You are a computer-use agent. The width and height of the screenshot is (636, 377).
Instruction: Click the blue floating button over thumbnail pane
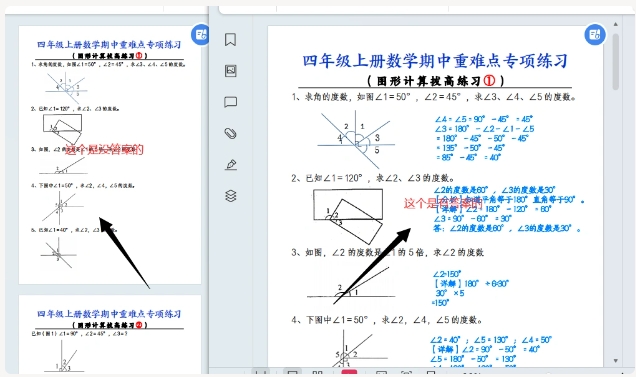point(200,35)
